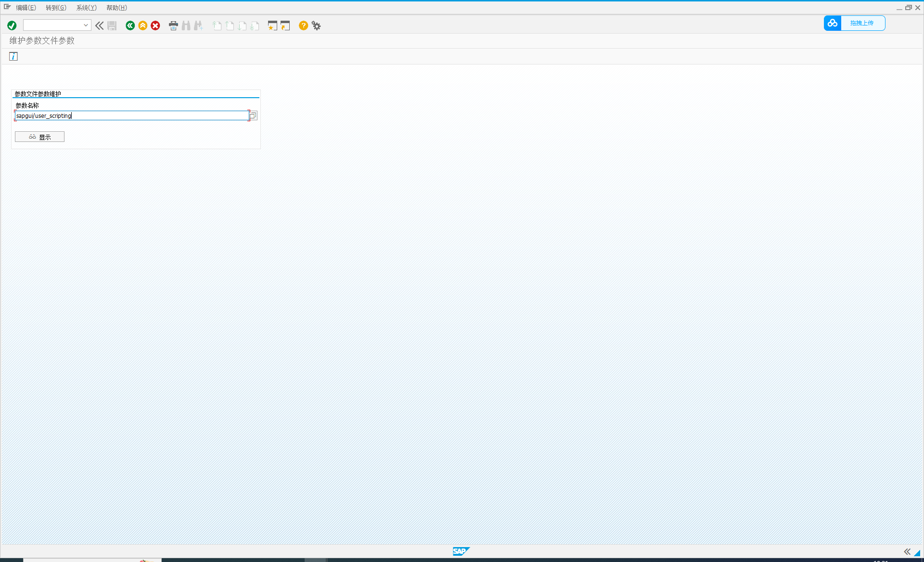This screenshot has height=562, width=924.
Task: Click the green Enter checkmark icon
Action: (12, 26)
